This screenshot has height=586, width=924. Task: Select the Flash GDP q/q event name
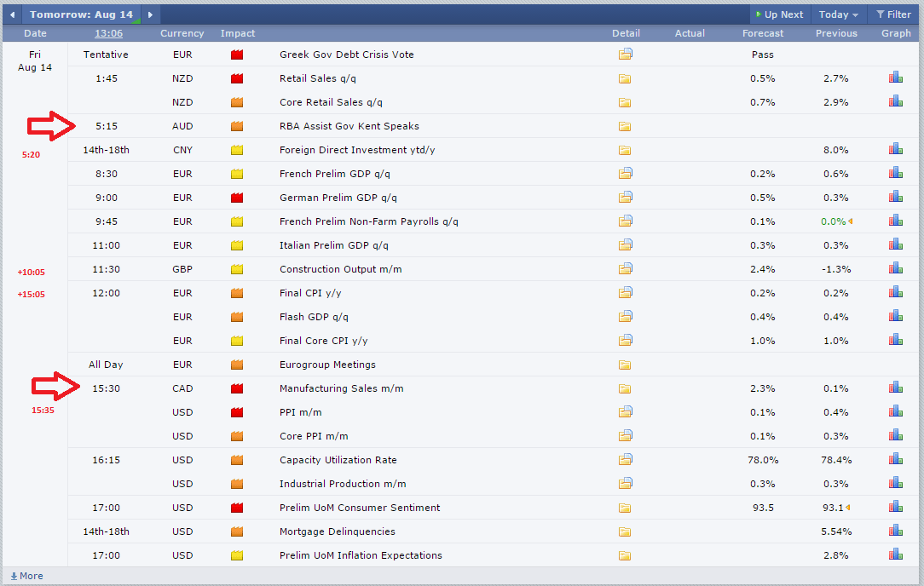[x=314, y=317]
